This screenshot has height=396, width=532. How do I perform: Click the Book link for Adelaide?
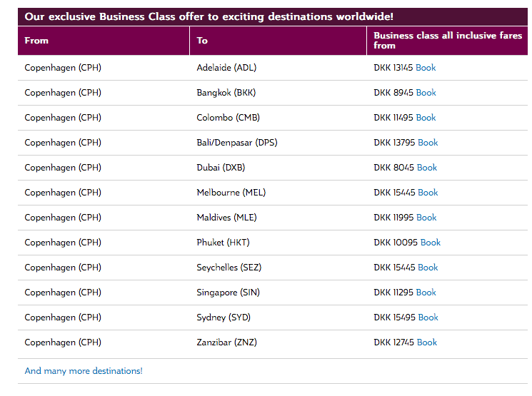426,68
